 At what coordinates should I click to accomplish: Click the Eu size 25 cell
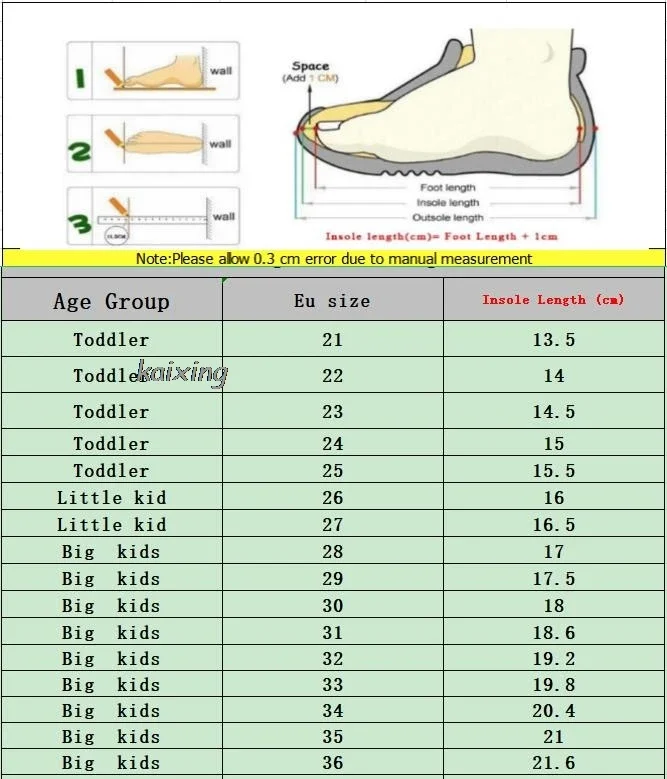pyautogui.click(x=333, y=469)
